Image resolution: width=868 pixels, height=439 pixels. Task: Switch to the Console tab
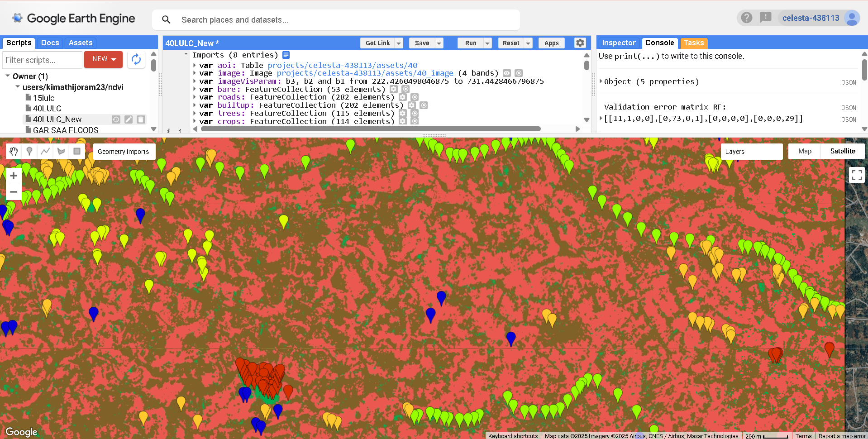pyautogui.click(x=659, y=43)
